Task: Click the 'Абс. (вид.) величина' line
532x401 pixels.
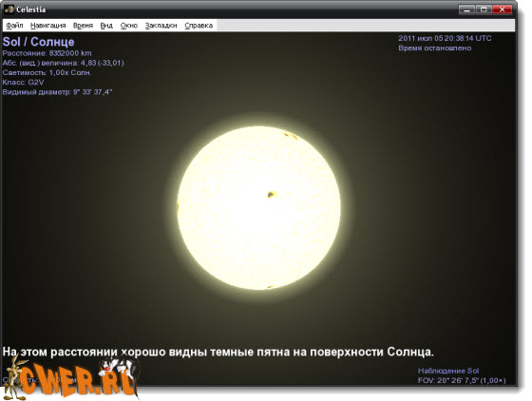Action: click(63, 63)
